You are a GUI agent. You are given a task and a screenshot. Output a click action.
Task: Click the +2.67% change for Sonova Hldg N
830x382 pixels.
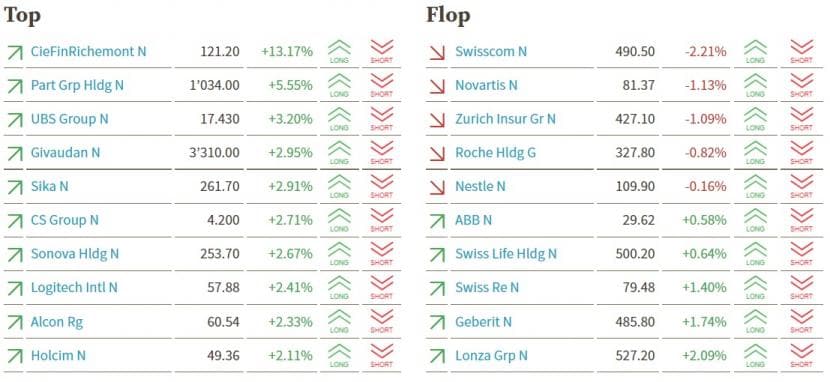point(291,254)
